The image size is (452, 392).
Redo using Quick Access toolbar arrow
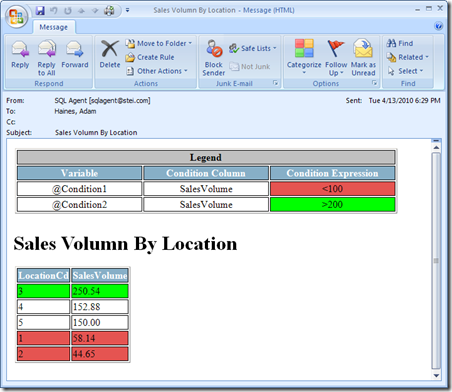coord(68,11)
